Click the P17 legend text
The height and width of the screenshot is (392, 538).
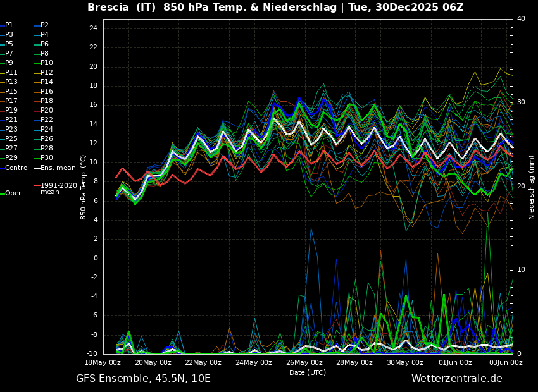(x=11, y=101)
